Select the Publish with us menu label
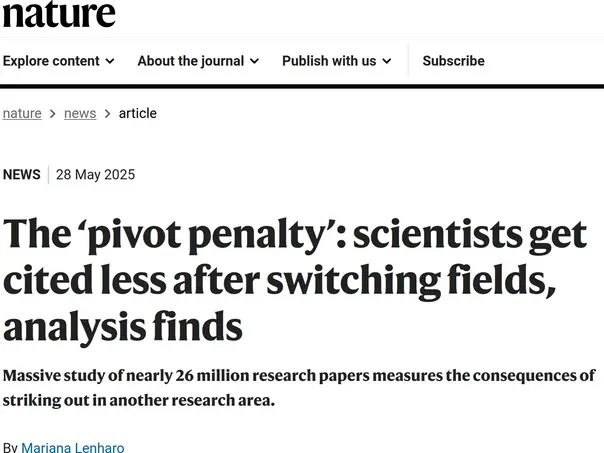This screenshot has width=604, height=453. click(329, 61)
